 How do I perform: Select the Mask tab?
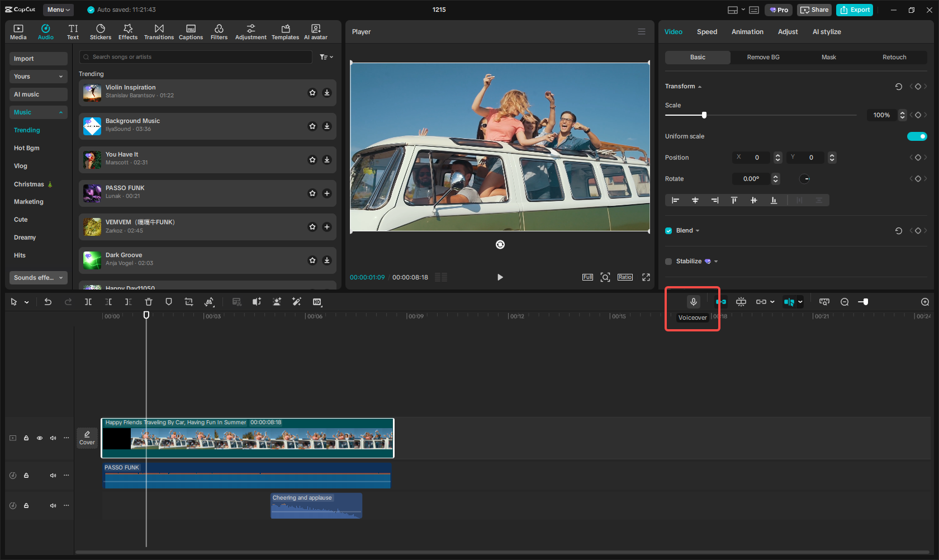[x=828, y=58]
